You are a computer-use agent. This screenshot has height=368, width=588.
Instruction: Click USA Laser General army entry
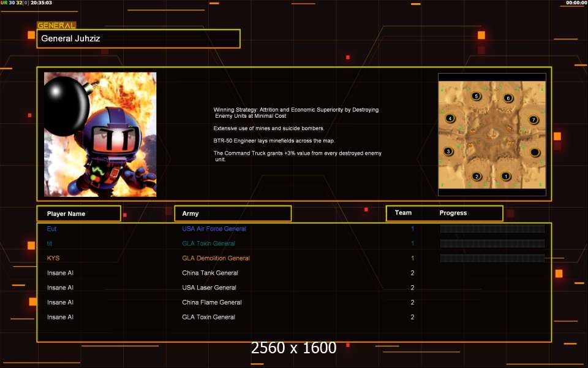(x=209, y=288)
